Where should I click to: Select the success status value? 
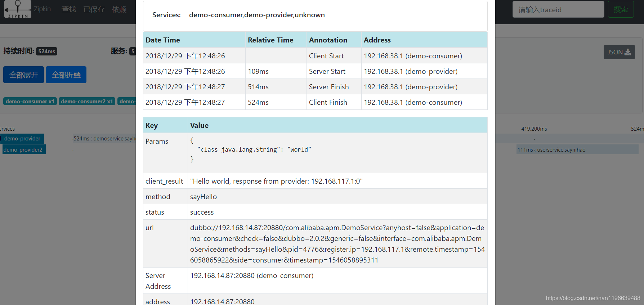click(202, 212)
